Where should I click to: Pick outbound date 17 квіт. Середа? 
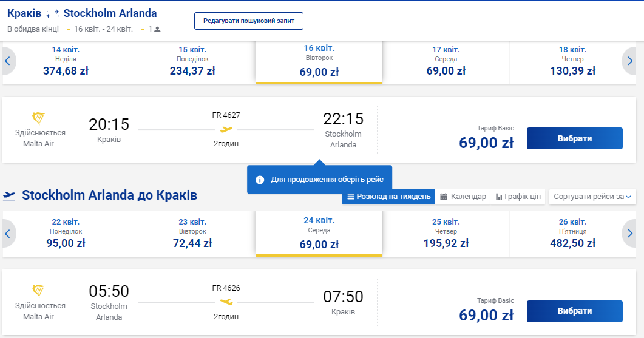(446, 62)
